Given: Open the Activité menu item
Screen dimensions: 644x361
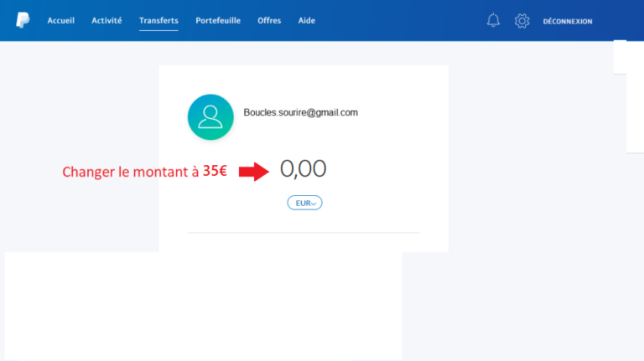Looking at the screenshot, I should [x=106, y=20].
